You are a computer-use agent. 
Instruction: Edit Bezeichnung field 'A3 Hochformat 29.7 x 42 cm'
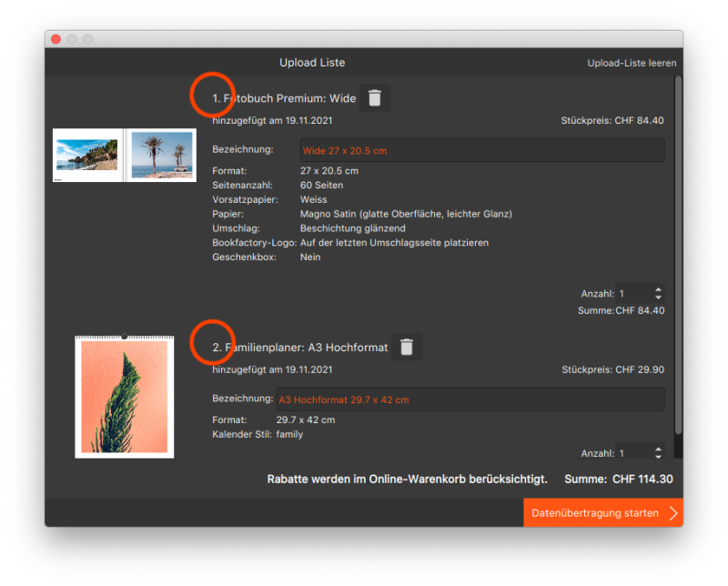470,399
